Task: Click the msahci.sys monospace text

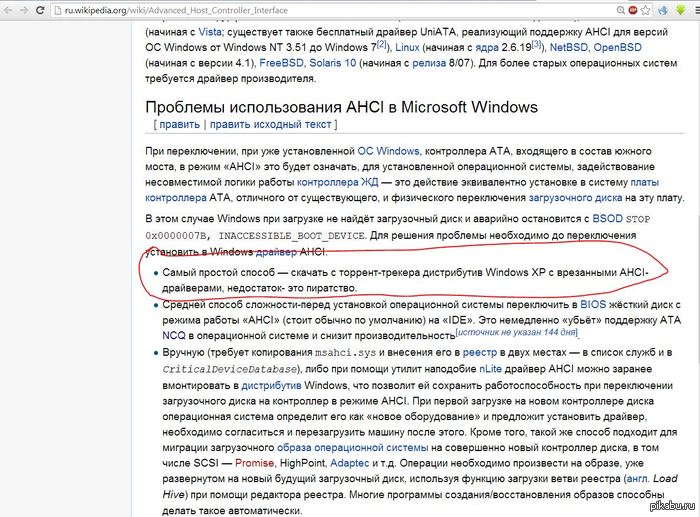Action: pyautogui.click(x=346, y=353)
